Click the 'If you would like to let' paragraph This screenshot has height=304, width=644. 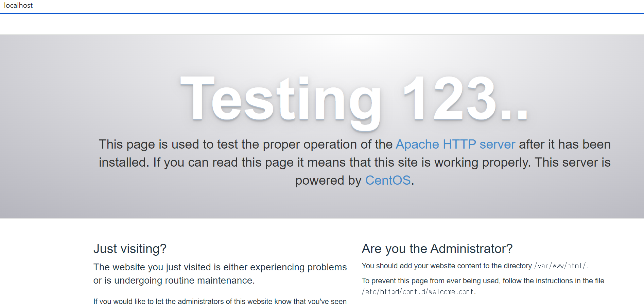[x=220, y=301]
